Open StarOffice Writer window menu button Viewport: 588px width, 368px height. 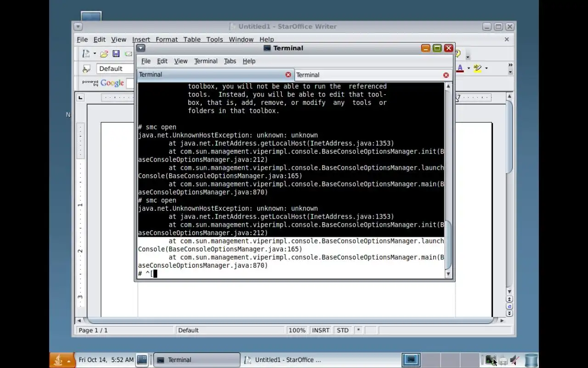[78, 27]
